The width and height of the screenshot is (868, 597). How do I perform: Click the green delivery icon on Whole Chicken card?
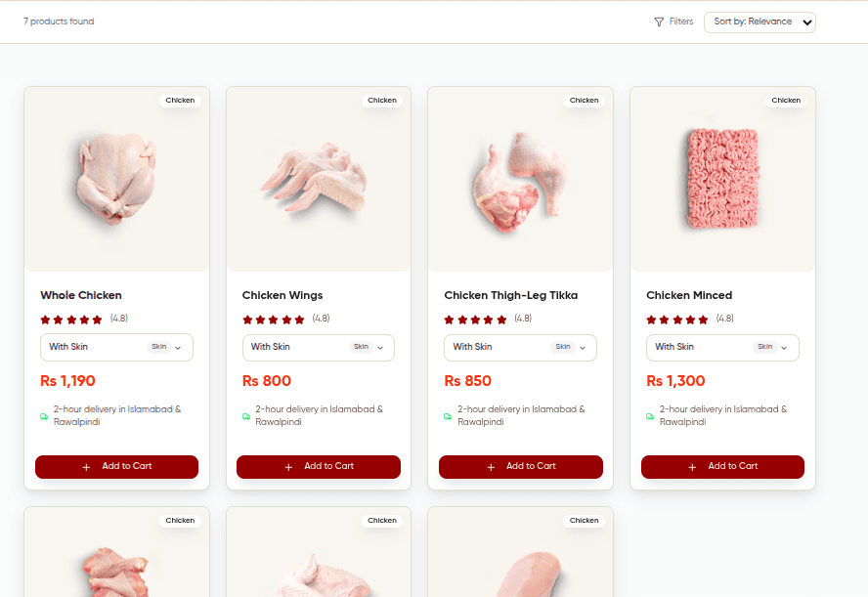[x=43, y=415]
